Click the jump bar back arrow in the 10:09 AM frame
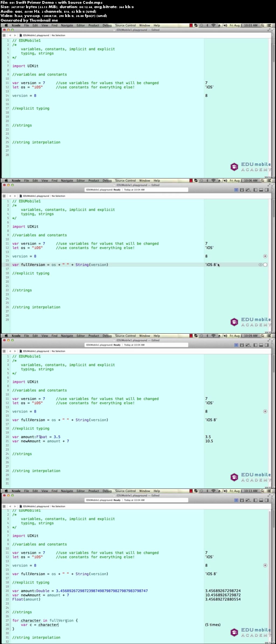The height and width of the screenshot is (644, 276). pyautogui.click(x=10, y=351)
